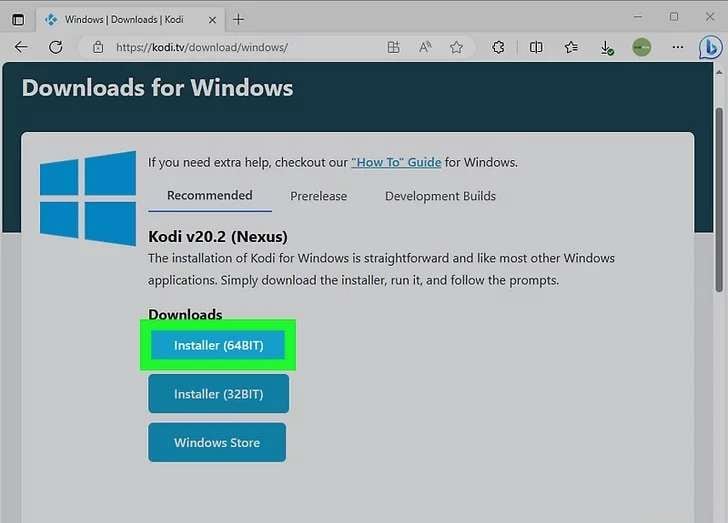Viewport: 728px width, 523px height.
Task: Go back to the previous page
Action: 21,47
